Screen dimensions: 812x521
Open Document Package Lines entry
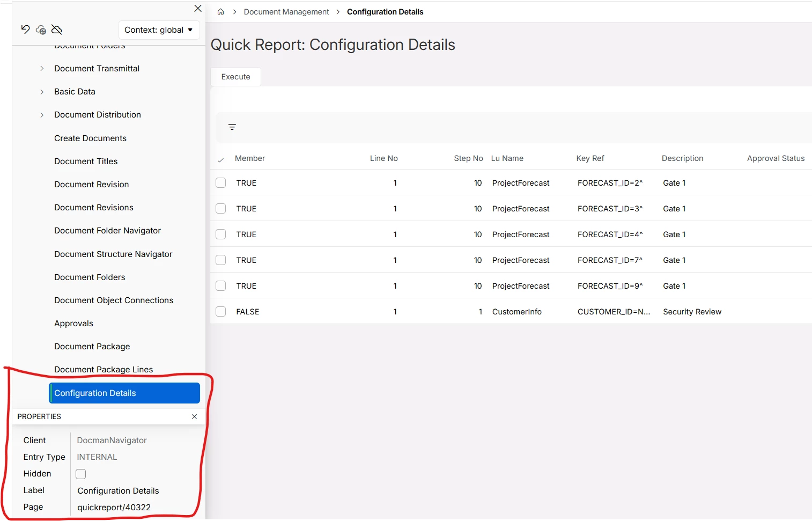click(x=104, y=370)
